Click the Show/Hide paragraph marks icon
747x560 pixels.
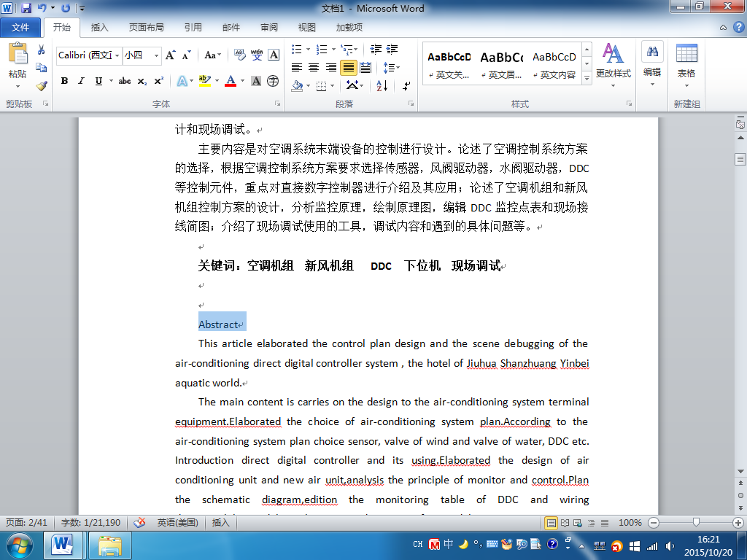[406, 86]
